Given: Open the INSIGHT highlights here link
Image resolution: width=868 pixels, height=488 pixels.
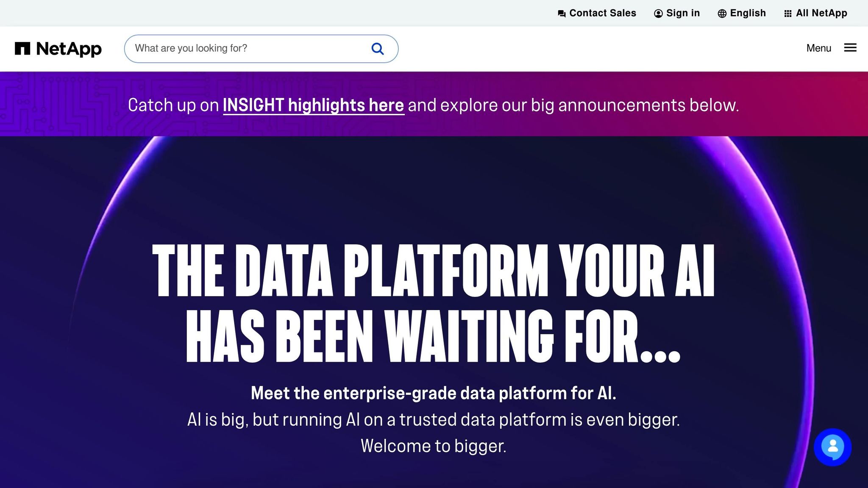Looking at the screenshot, I should point(314,105).
